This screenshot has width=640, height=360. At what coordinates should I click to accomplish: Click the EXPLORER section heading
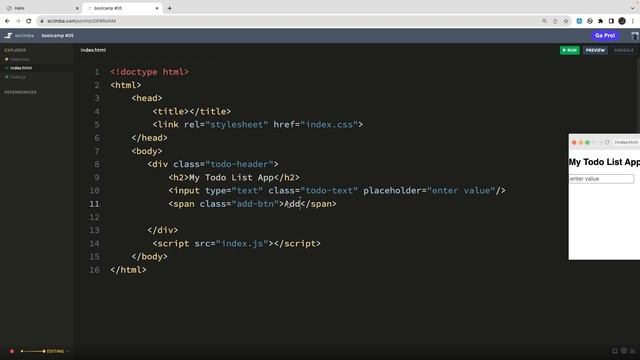(15, 50)
